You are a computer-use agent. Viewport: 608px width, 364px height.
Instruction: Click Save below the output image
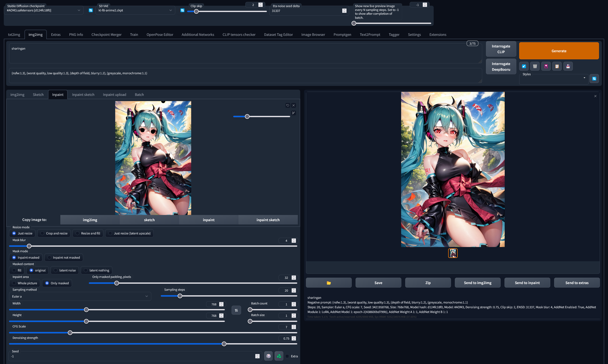(x=378, y=283)
